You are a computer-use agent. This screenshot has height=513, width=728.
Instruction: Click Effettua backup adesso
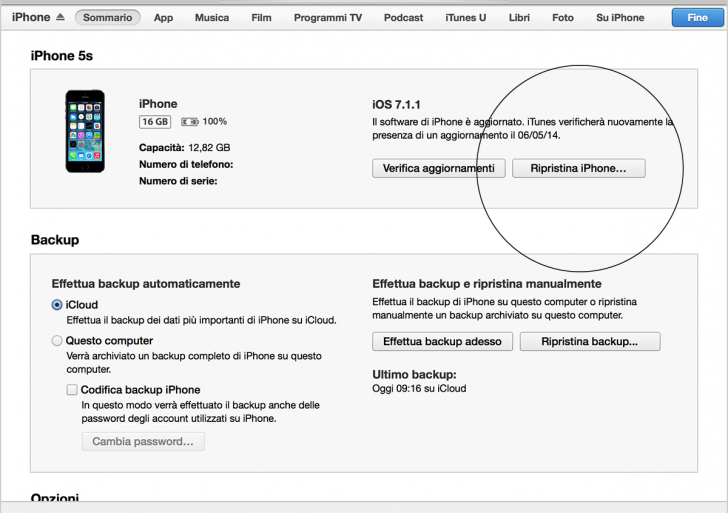coord(443,341)
